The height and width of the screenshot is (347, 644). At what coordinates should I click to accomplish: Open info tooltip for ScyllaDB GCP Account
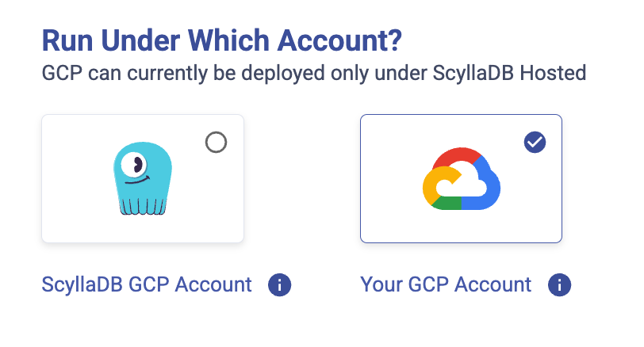(279, 284)
